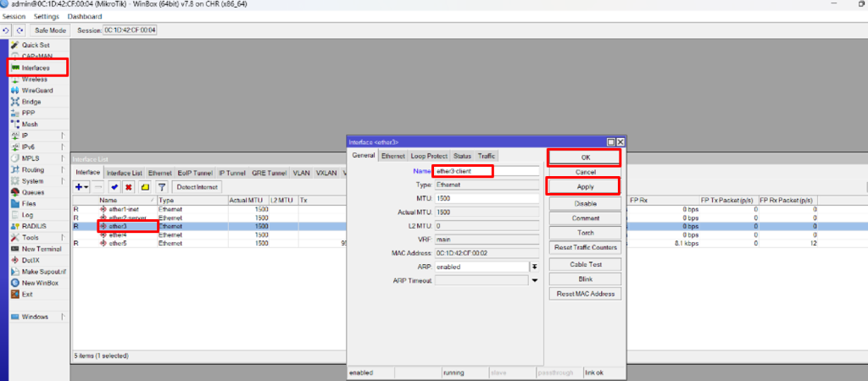Click the Name input field
Screen dimensions: 868x381
click(487, 170)
